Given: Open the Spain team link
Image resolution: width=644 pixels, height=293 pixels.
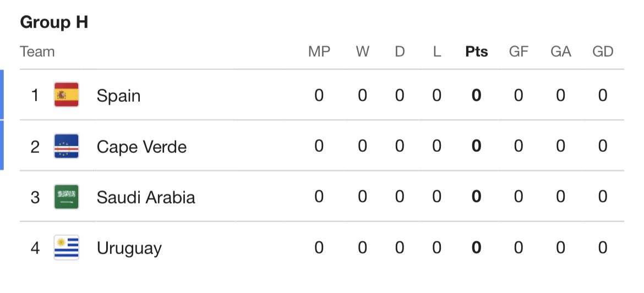Looking at the screenshot, I should [x=118, y=96].
